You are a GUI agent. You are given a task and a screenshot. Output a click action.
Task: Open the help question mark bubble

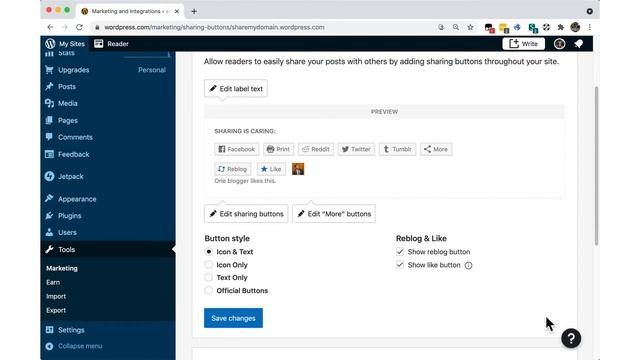[x=571, y=338]
